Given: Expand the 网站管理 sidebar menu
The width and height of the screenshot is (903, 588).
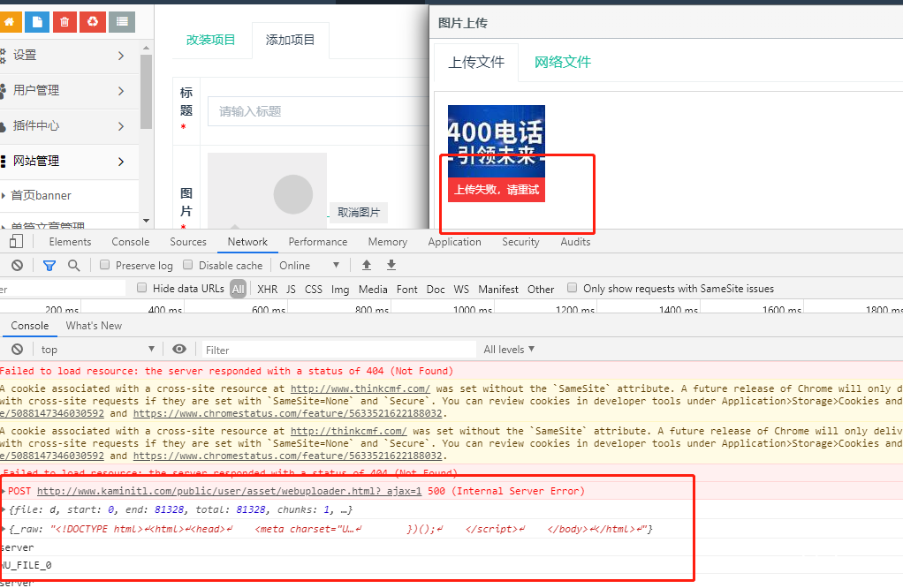Looking at the screenshot, I should coord(69,161).
